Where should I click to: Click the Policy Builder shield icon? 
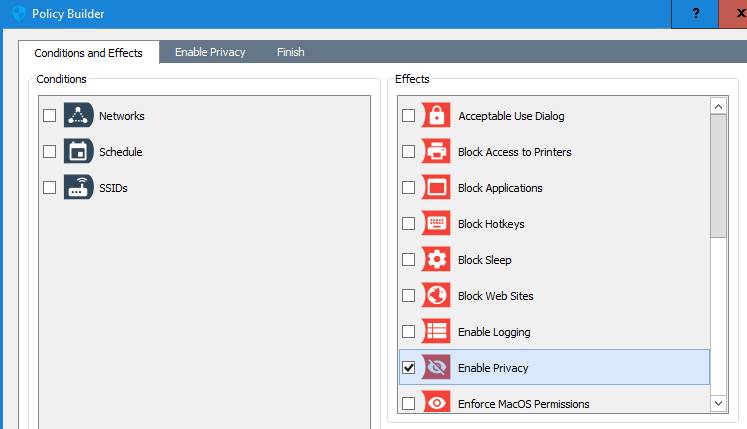tap(18, 13)
